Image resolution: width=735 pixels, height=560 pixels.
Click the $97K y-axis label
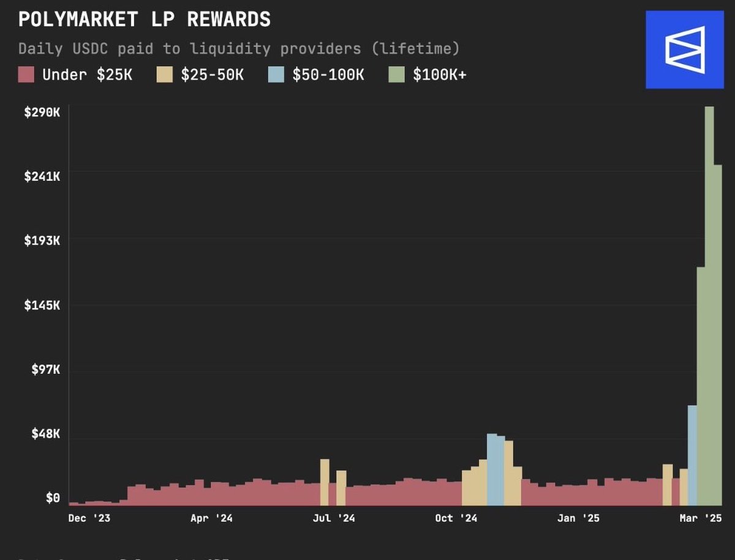click(x=45, y=370)
